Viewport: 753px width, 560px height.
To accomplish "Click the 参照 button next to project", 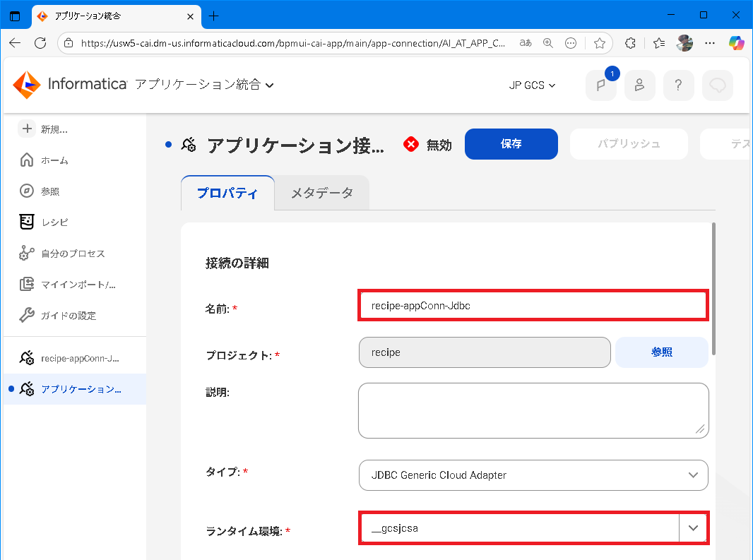I will pyautogui.click(x=661, y=352).
